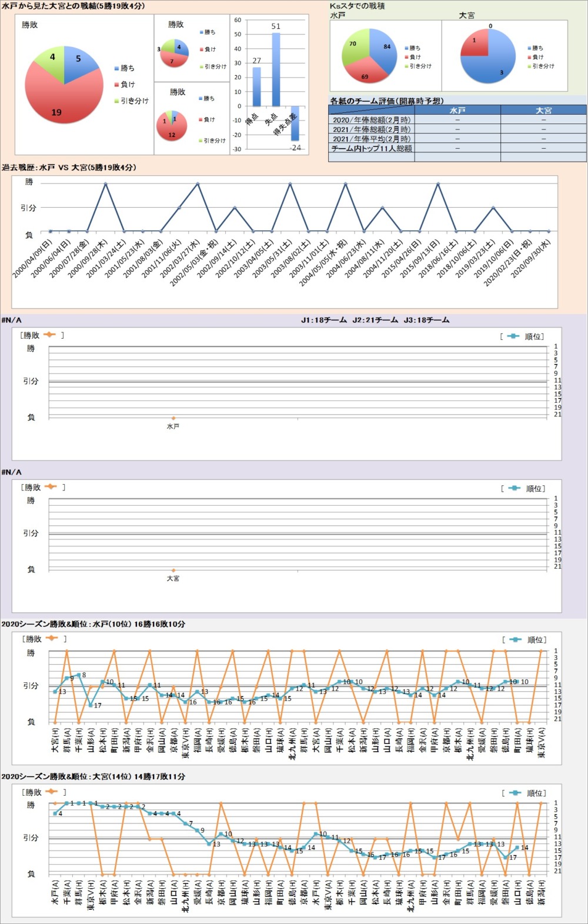The height and width of the screenshot is (924, 588).
Task: Select the green 70 slice in 水戸 Ksスタ pie
Action: pos(354,47)
